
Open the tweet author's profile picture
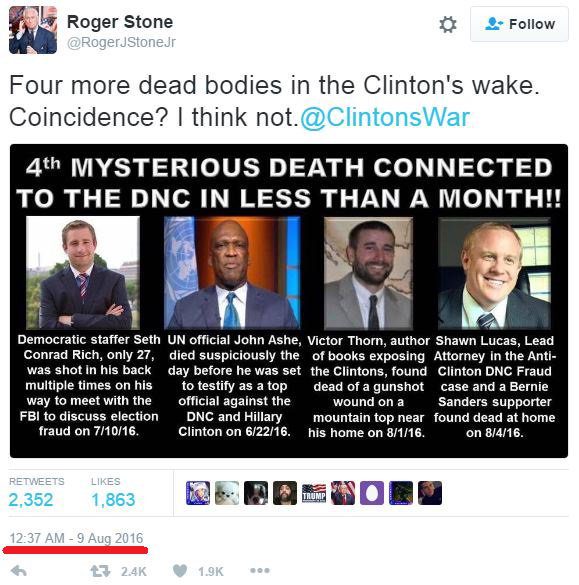click(x=33, y=30)
